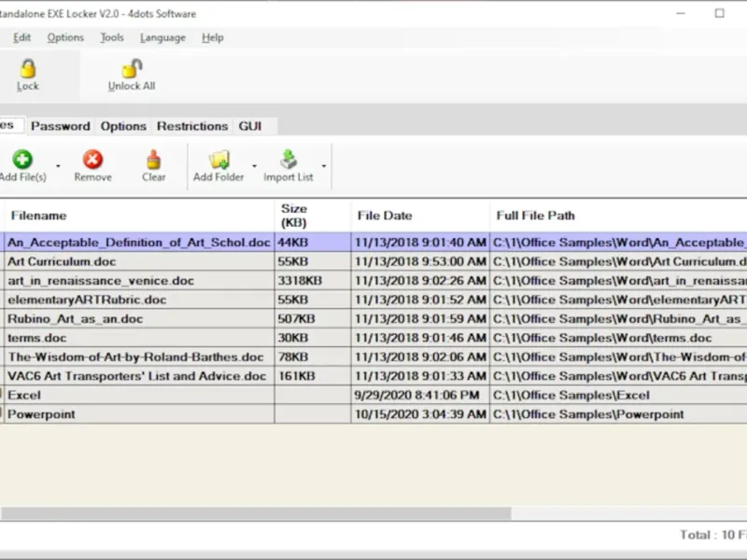
Task: Open the Language menu
Action: (162, 37)
